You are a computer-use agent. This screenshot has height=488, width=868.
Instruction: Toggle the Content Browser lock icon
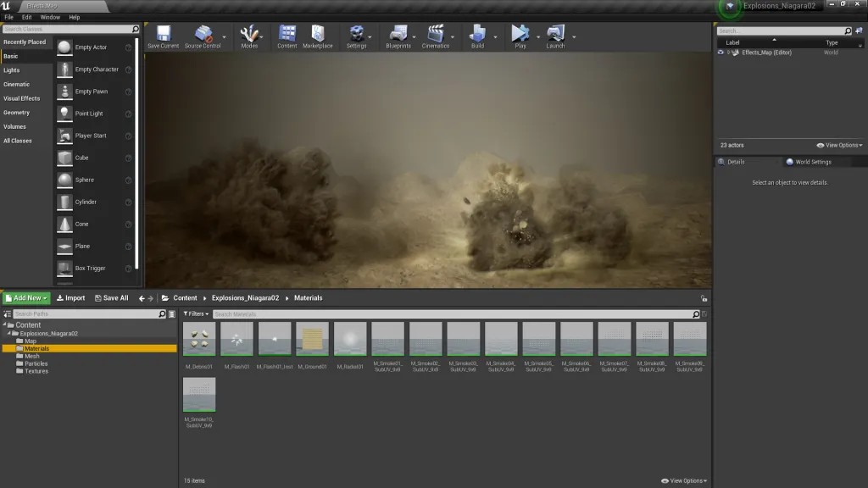point(704,298)
